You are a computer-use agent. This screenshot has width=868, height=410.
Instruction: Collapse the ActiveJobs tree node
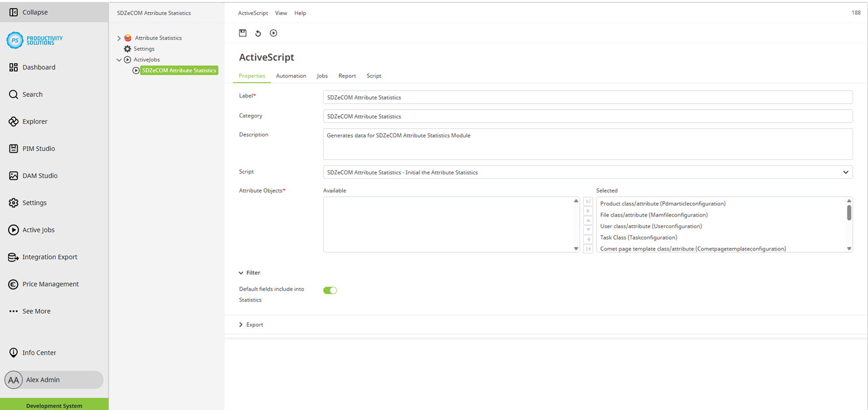click(x=119, y=60)
